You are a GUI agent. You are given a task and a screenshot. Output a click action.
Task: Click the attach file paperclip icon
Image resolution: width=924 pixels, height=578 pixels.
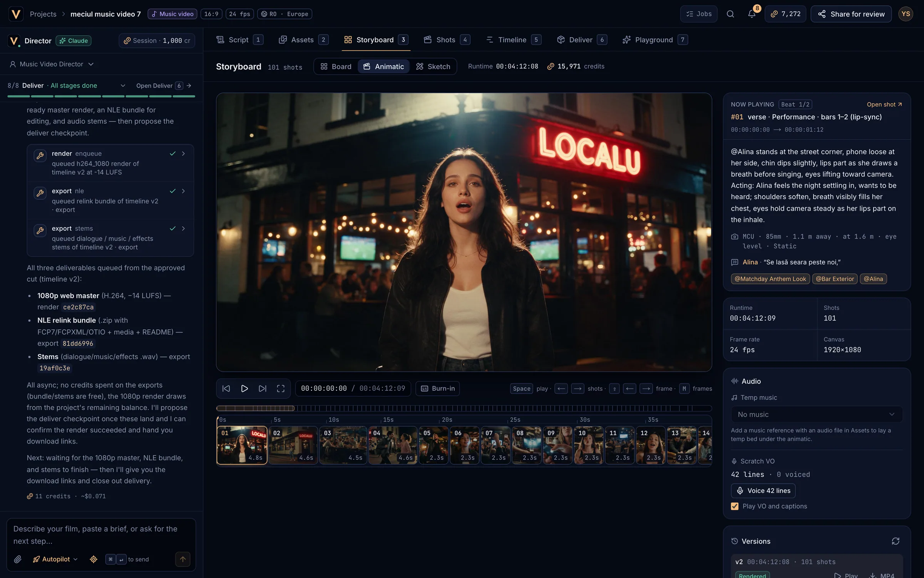(x=18, y=559)
